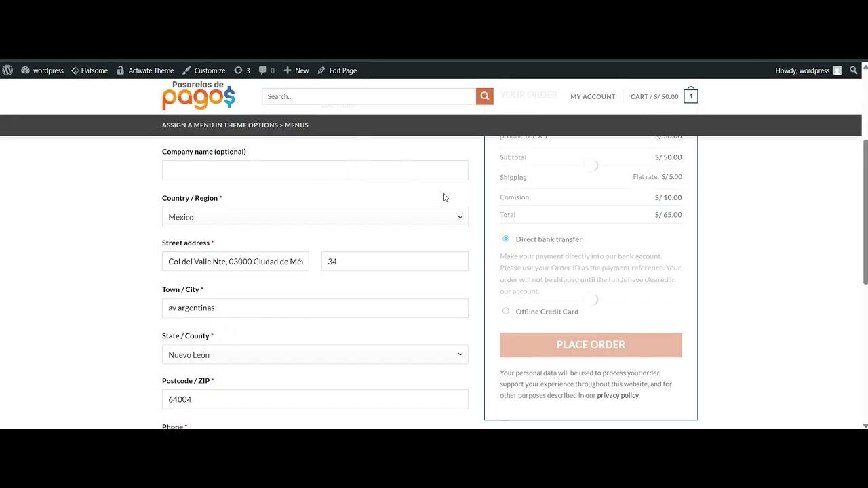Click the user avatar in admin bar

pyautogui.click(x=837, y=70)
